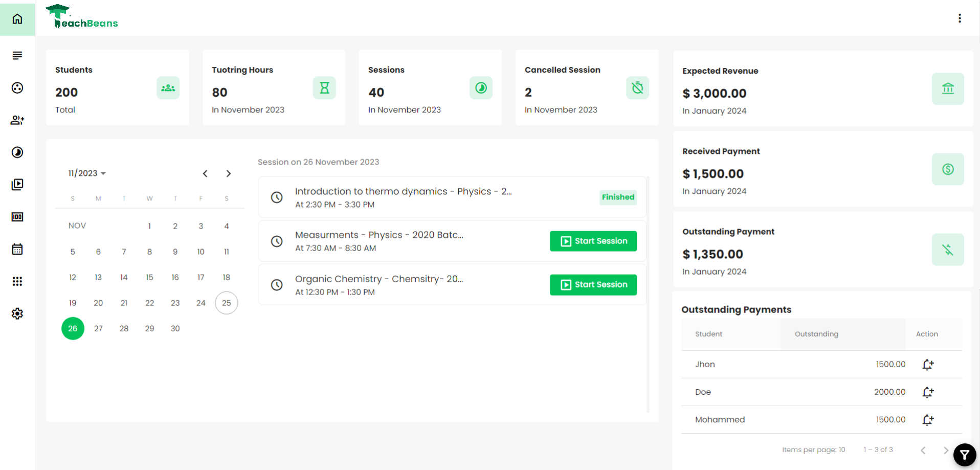Viewport: 980px width, 470px height.
Task: Go to next page of outstanding payments
Action: click(x=946, y=450)
